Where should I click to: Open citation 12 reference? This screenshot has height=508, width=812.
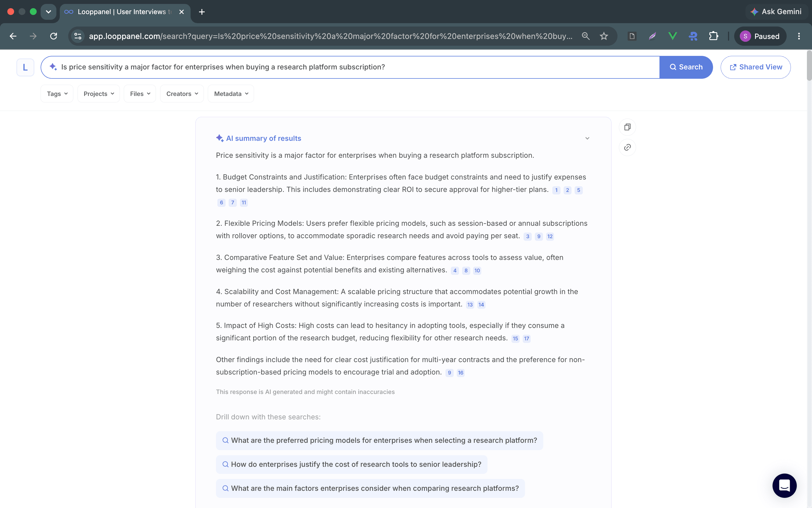point(550,237)
